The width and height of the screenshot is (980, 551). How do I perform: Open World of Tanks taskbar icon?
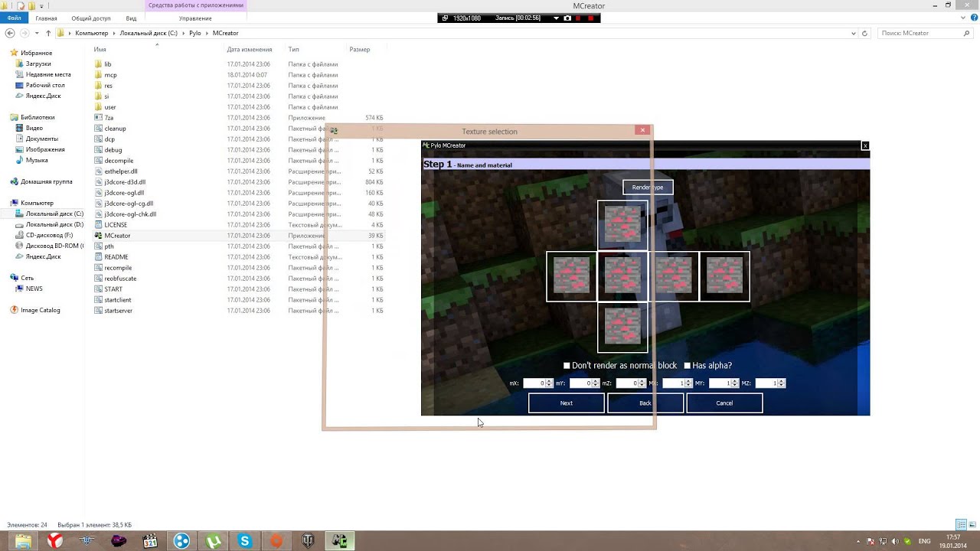[308, 541]
